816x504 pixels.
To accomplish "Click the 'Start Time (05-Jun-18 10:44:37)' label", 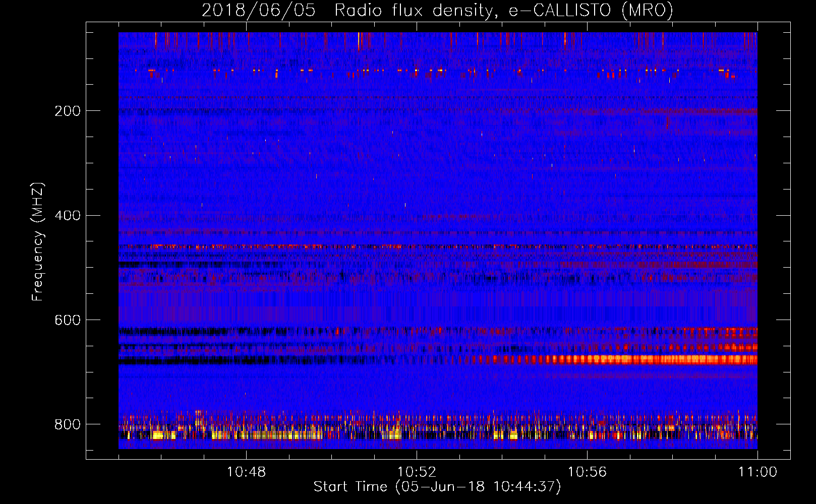I will click(437, 487).
